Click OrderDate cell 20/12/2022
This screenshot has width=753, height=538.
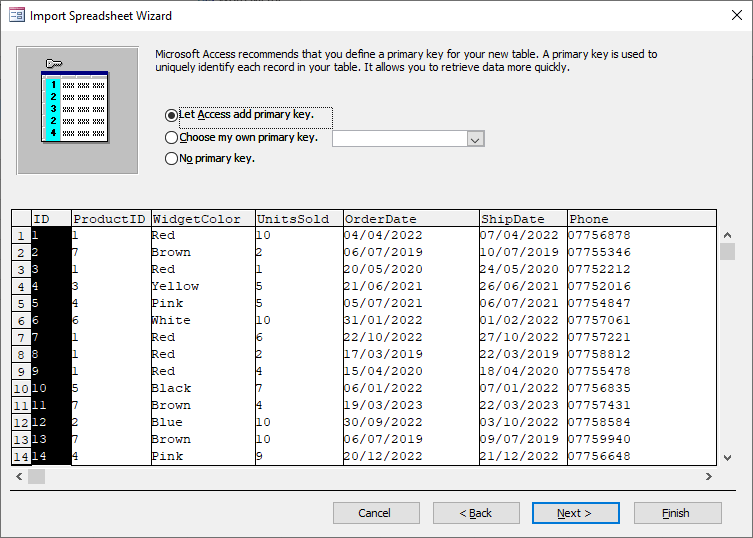[411, 456]
